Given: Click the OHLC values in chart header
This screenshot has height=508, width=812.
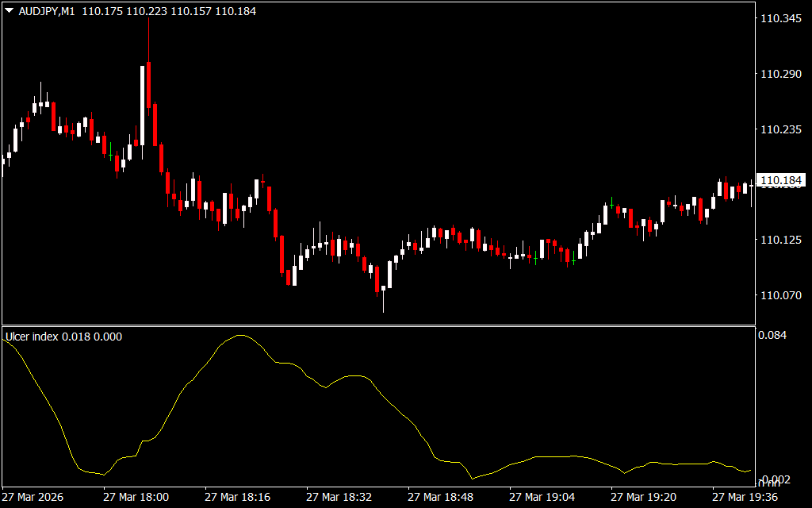Looking at the screenshot, I should pyautogui.click(x=168, y=12).
